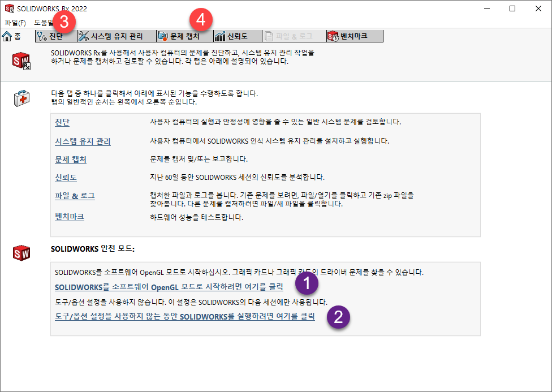
Task: Switch to the 홈 tab
Action: [12, 36]
